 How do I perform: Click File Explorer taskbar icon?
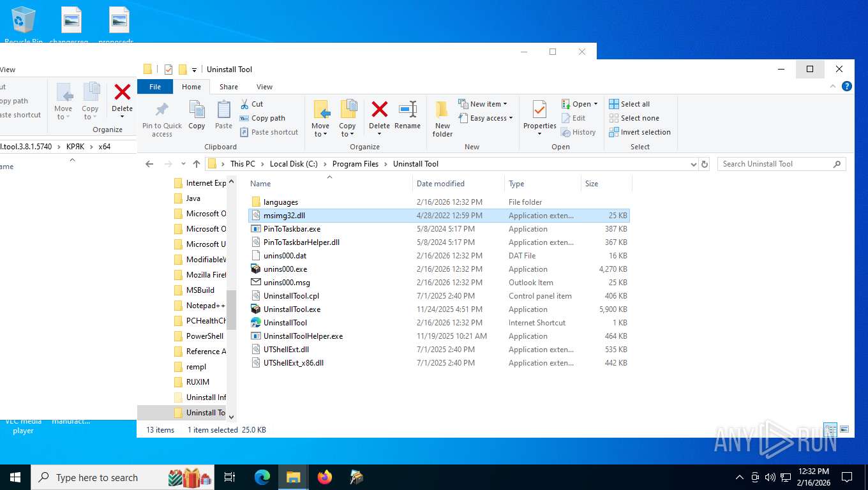[x=294, y=477]
